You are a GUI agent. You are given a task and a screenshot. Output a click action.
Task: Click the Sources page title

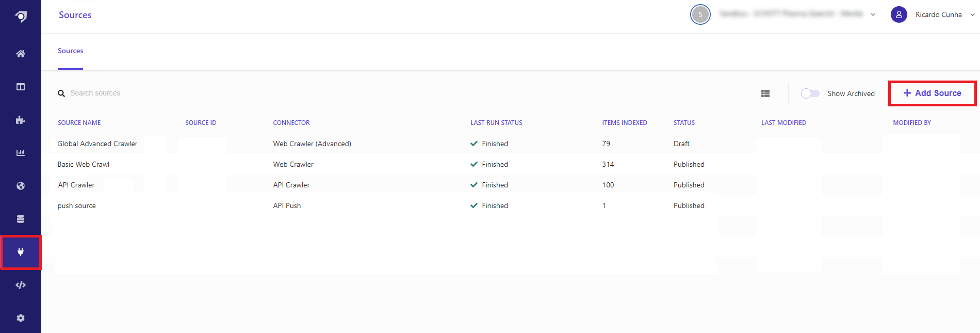[x=75, y=15]
